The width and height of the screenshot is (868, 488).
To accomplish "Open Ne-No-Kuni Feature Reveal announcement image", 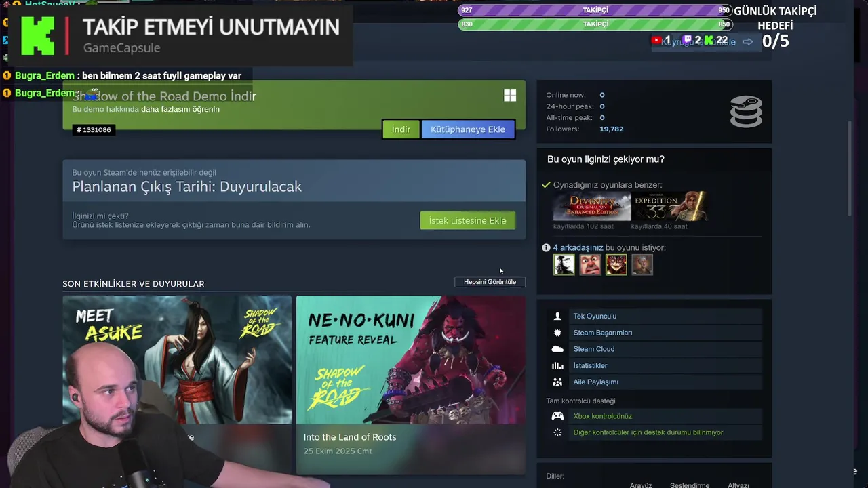I will [x=411, y=360].
